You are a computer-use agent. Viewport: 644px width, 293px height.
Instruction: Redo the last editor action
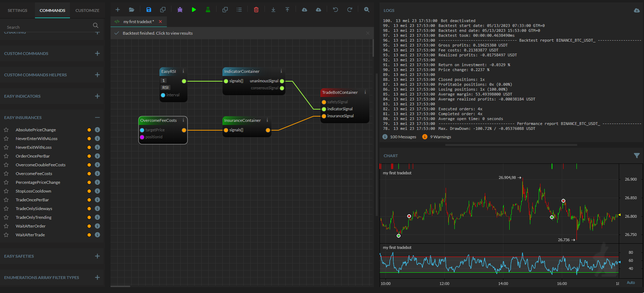(349, 10)
